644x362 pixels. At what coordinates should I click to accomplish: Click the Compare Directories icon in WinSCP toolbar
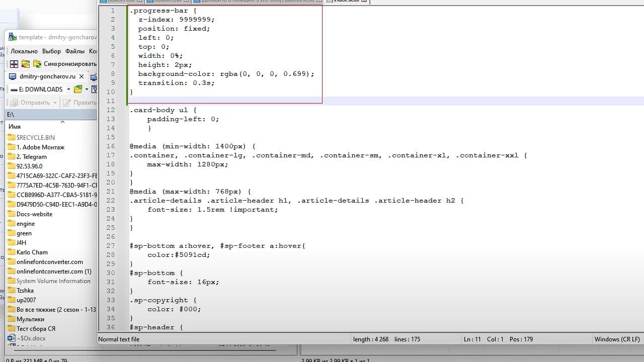[x=14, y=64]
